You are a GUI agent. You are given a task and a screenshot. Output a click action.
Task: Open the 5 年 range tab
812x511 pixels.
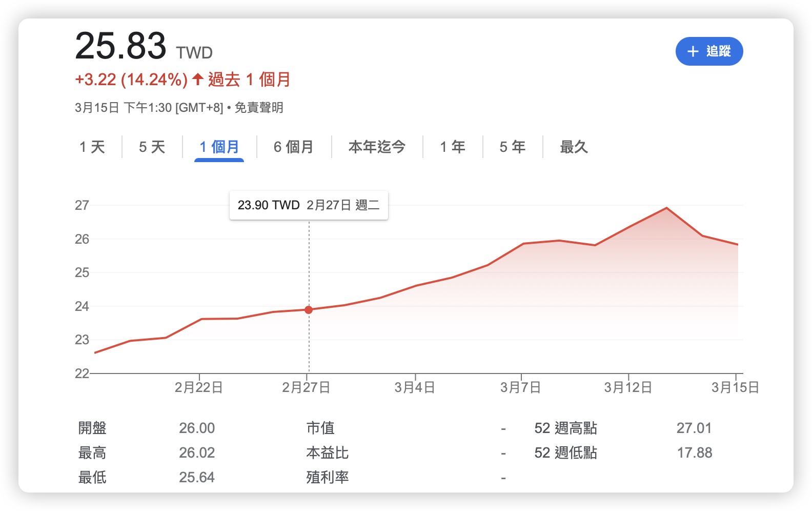(513, 147)
